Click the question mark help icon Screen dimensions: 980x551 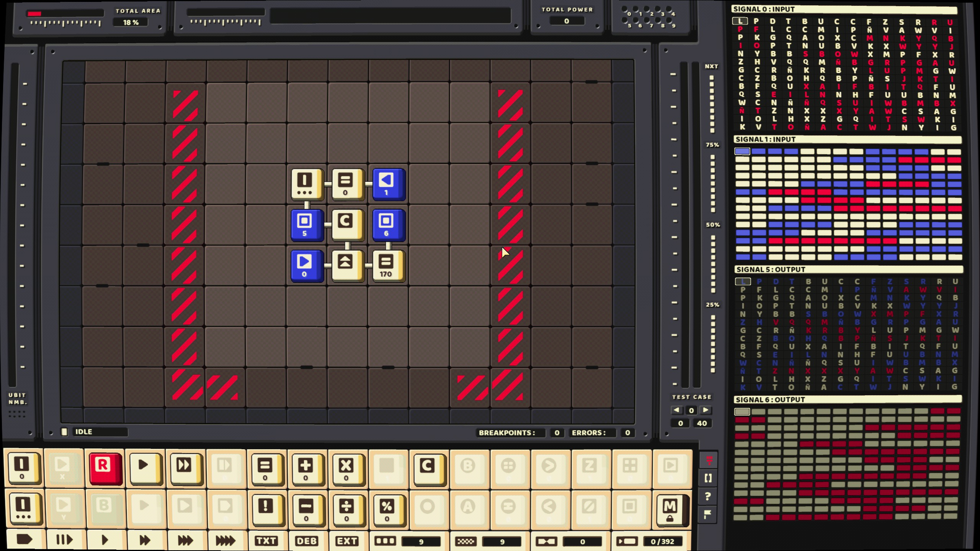pos(708,496)
